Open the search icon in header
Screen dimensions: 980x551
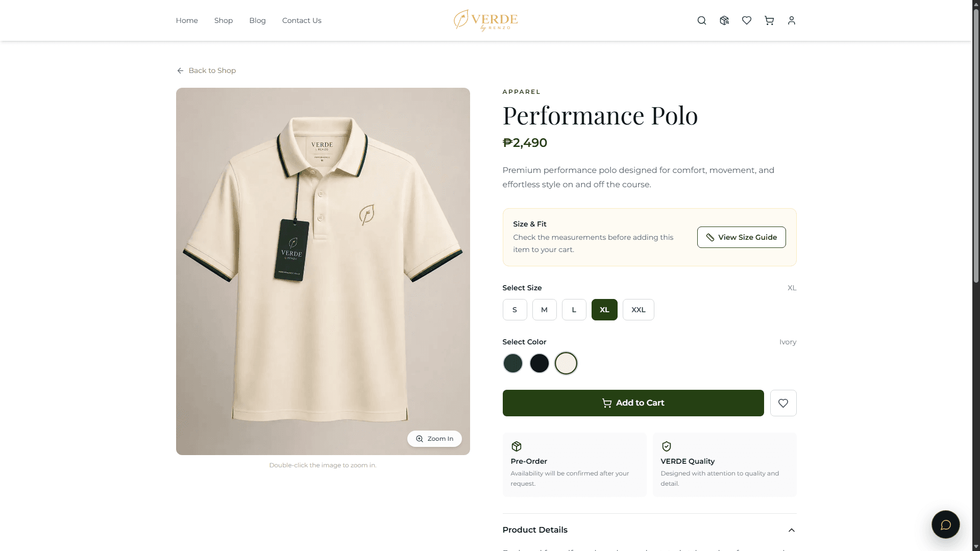[702, 20]
